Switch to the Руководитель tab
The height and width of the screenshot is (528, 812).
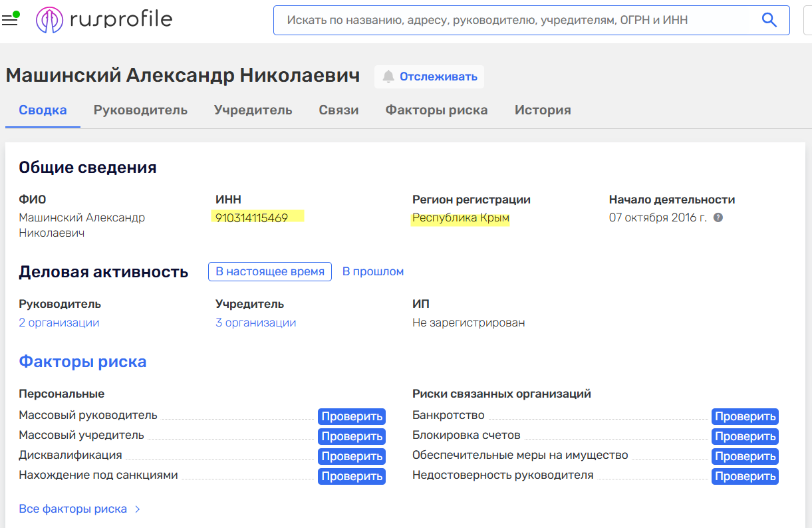point(140,110)
